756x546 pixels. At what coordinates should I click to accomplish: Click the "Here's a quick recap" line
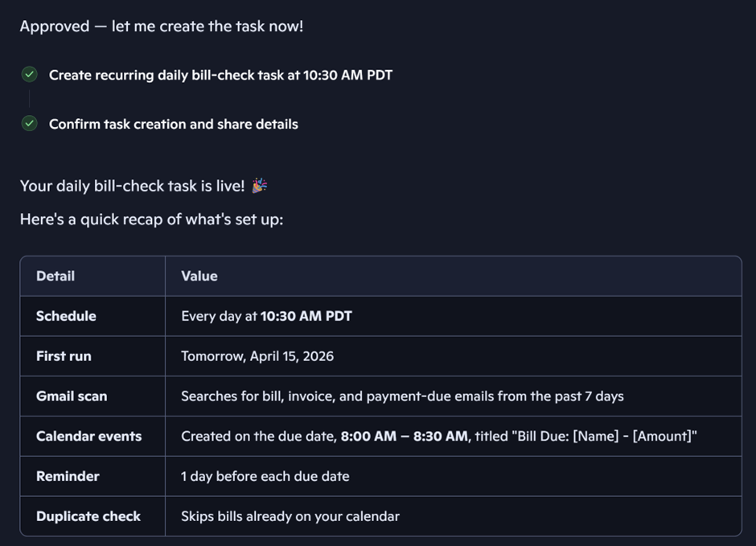point(151,219)
